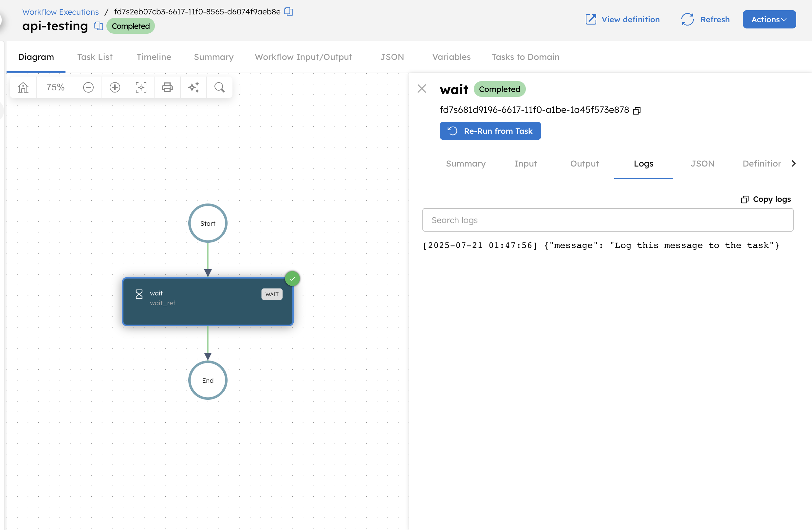Screen dimensions: 812x530
Task: Refresh the workflow execution
Action: [x=705, y=19]
